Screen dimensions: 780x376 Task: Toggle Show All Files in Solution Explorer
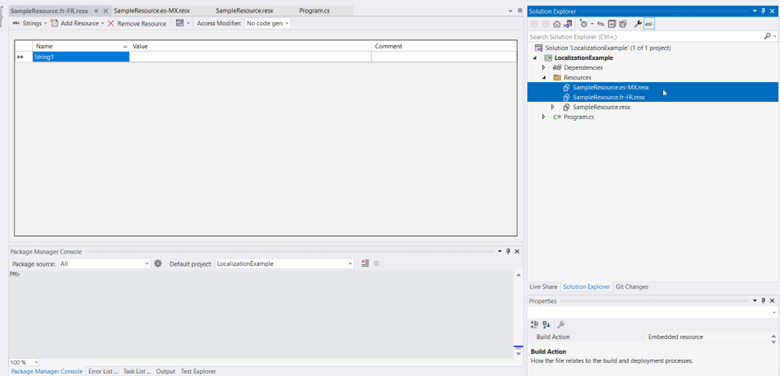pos(622,24)
